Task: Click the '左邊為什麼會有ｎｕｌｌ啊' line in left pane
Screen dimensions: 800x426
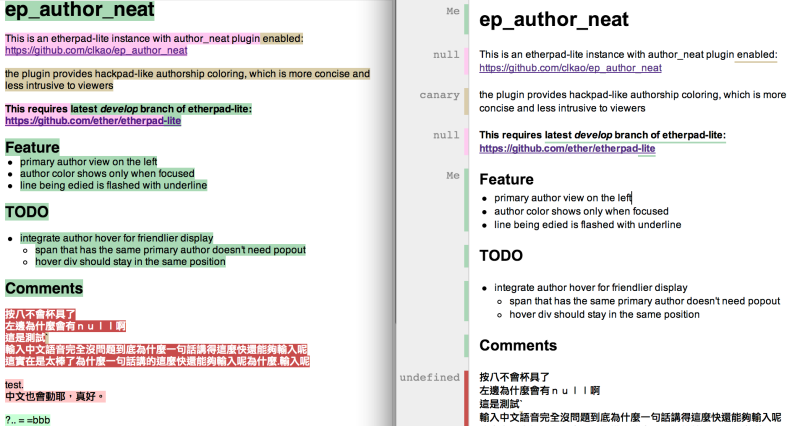Action: 65,326
